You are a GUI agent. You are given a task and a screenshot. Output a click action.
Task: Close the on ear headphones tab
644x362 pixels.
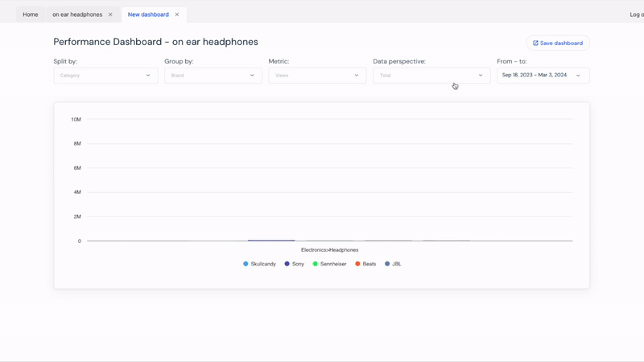(110, 14)
